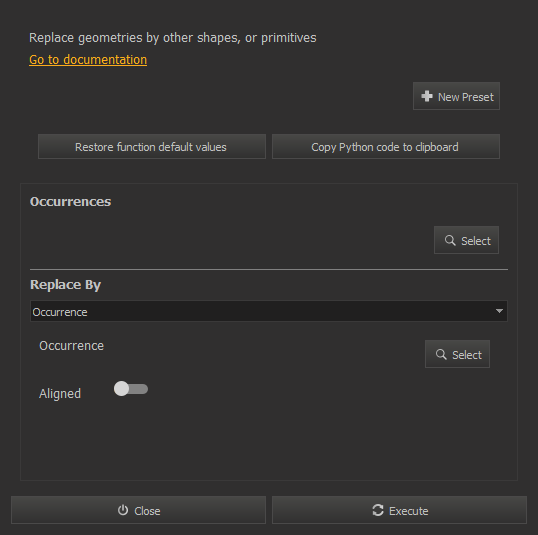This screenshot has width=538, height=535.
Task: Open the Go to documentation link
Action: point(88,60)
